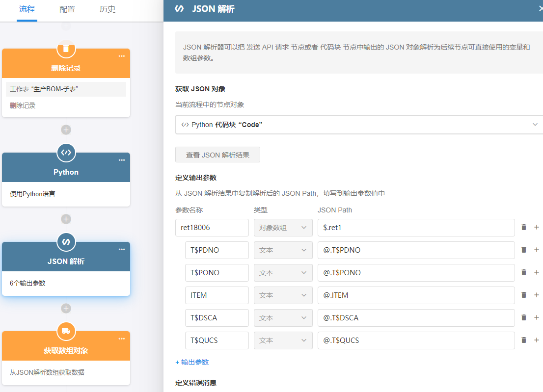Open the Python 代码块 node object dropdown
The height and width of the screenshot is (392, 543).
tap(359, 125)
